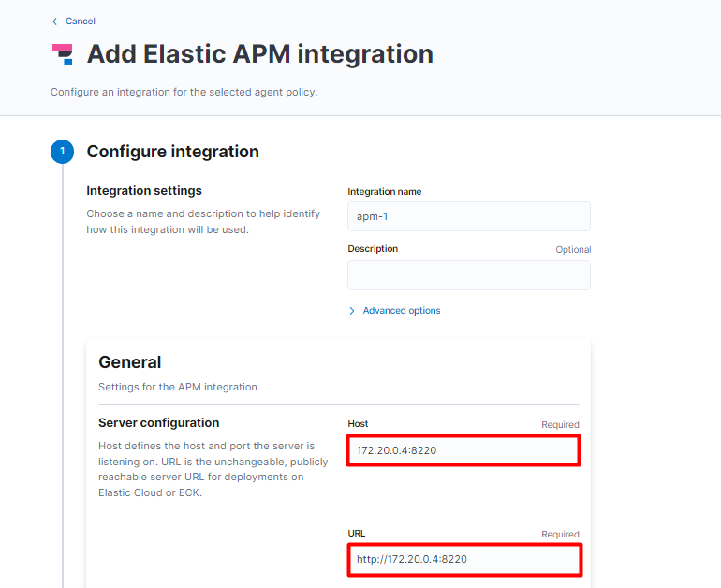Click the Optional tag above Description

[573, 250]
